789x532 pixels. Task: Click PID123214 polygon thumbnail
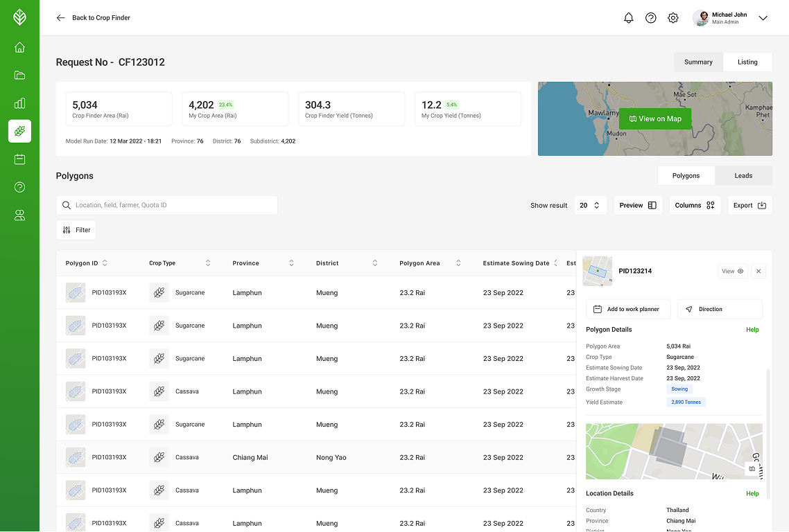click(x=597, y=271)
